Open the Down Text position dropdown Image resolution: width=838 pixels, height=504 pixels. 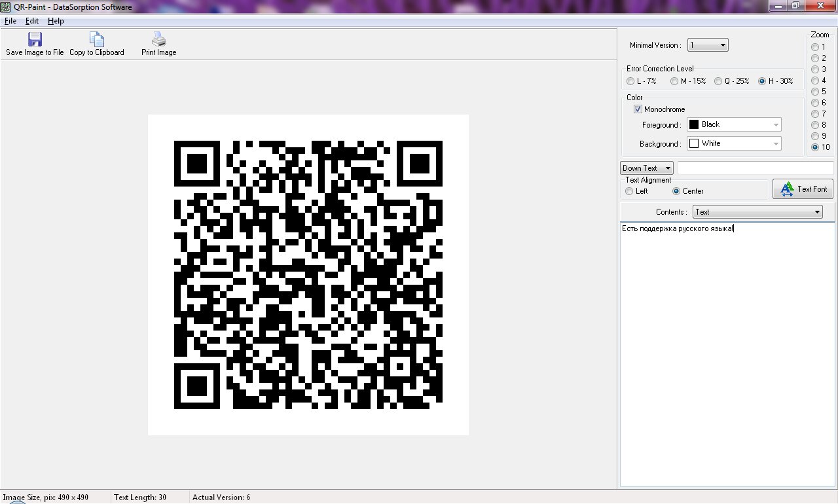[x=646, y=168]
